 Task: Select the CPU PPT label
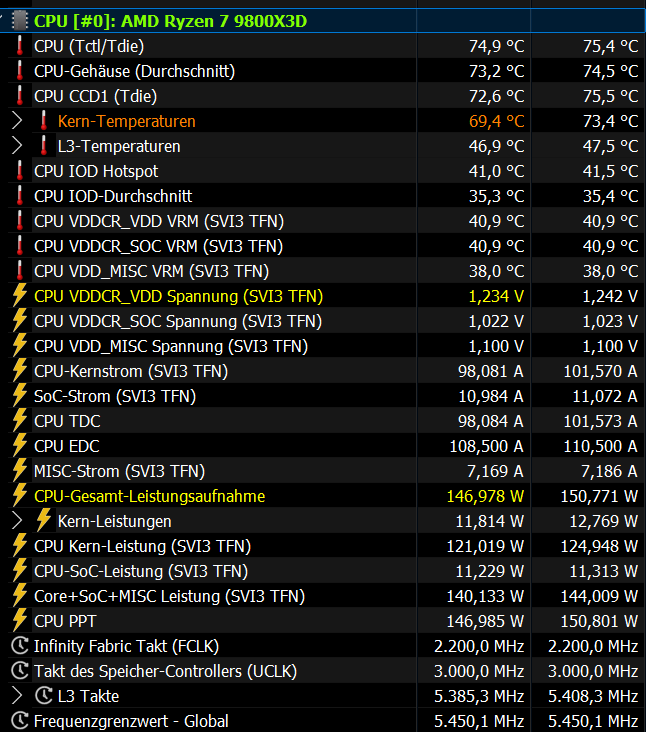(65, 621)
